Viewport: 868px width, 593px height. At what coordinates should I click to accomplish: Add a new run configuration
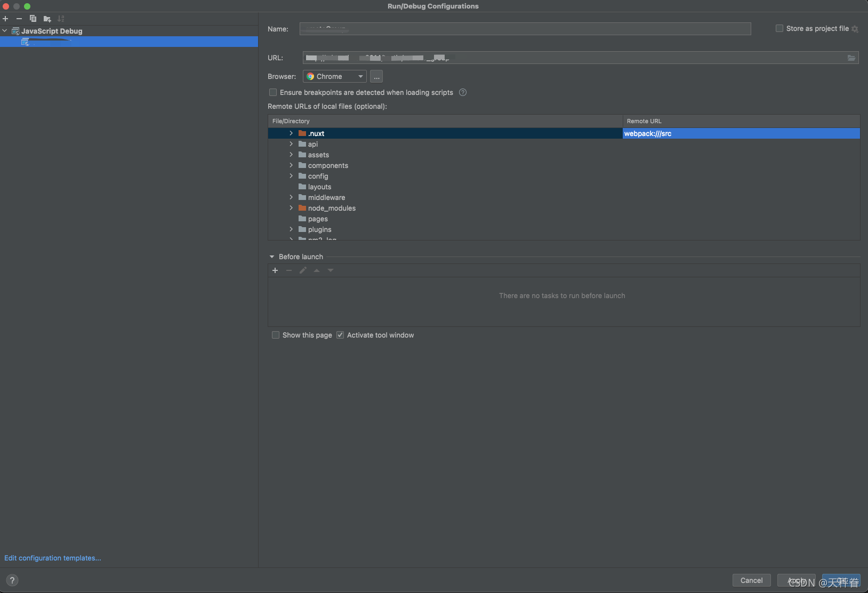tap(5, 18)
